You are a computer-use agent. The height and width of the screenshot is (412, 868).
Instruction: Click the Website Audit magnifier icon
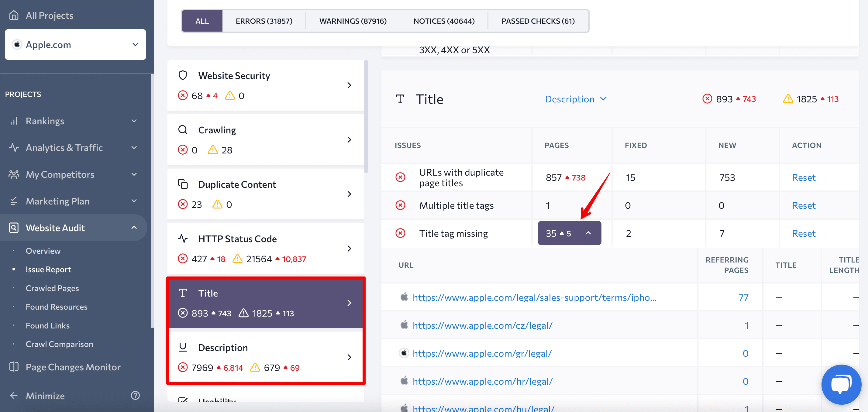pyautogui.click(x=14, y=228)
